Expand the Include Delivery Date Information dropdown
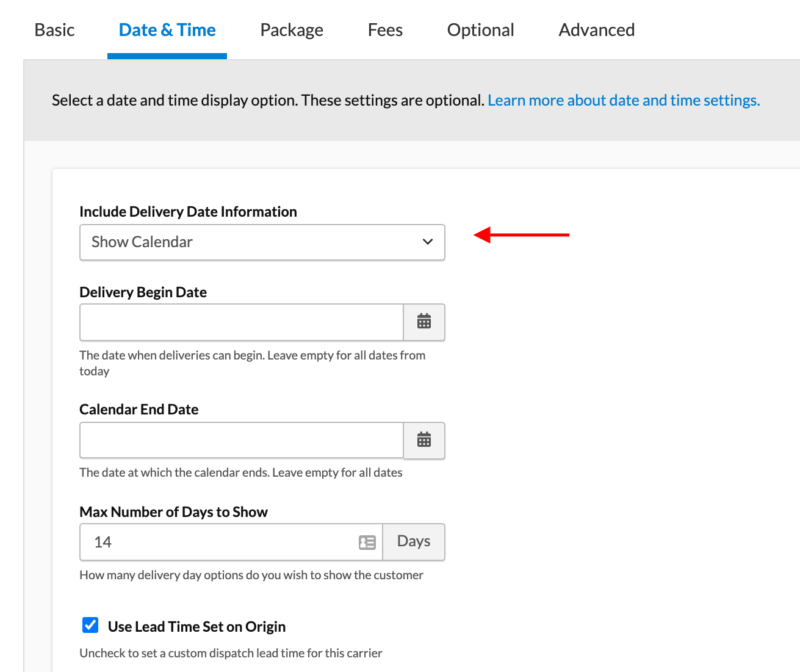The image size is (800, 672). point(262,242)
